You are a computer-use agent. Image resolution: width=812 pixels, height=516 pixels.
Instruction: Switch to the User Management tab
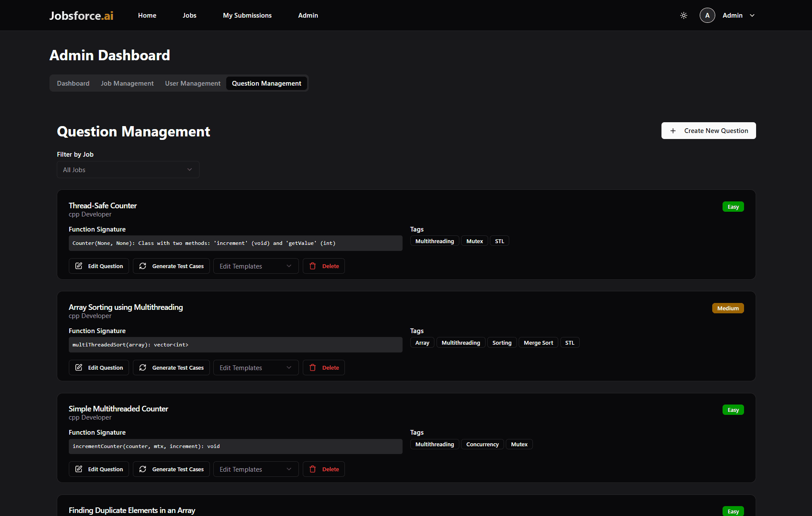pos(193,83)
